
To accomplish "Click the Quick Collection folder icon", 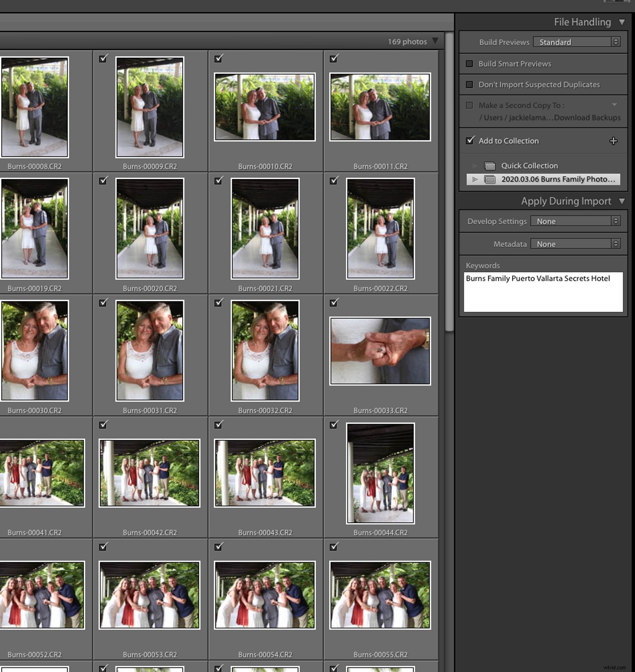I will click(x=489, y=165).
